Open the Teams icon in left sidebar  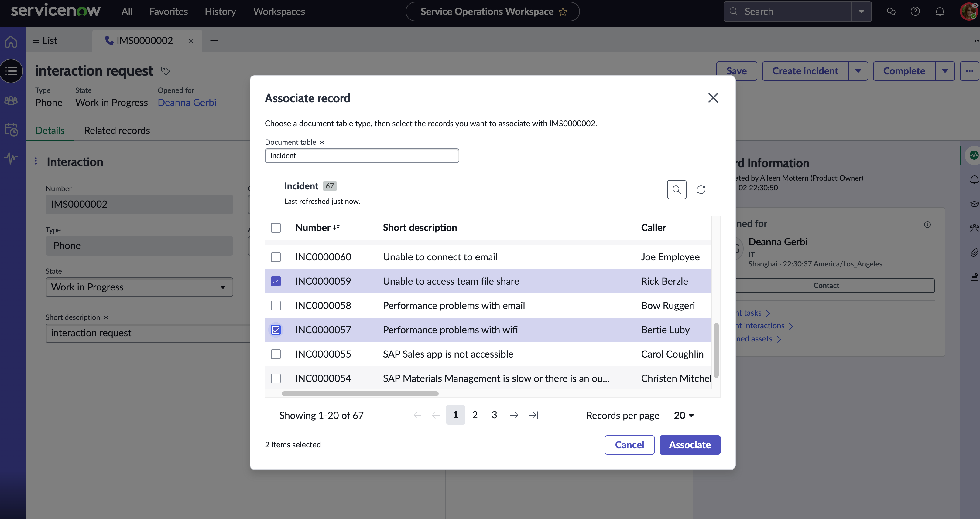tap(11, 100)
